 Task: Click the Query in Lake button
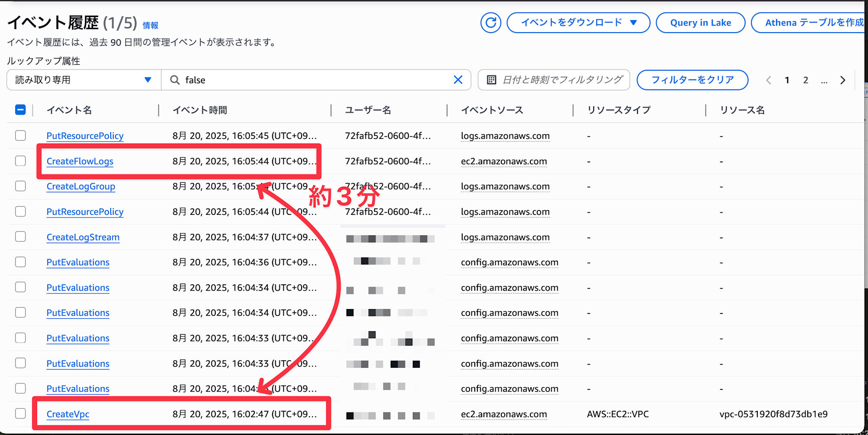[700, 23]
